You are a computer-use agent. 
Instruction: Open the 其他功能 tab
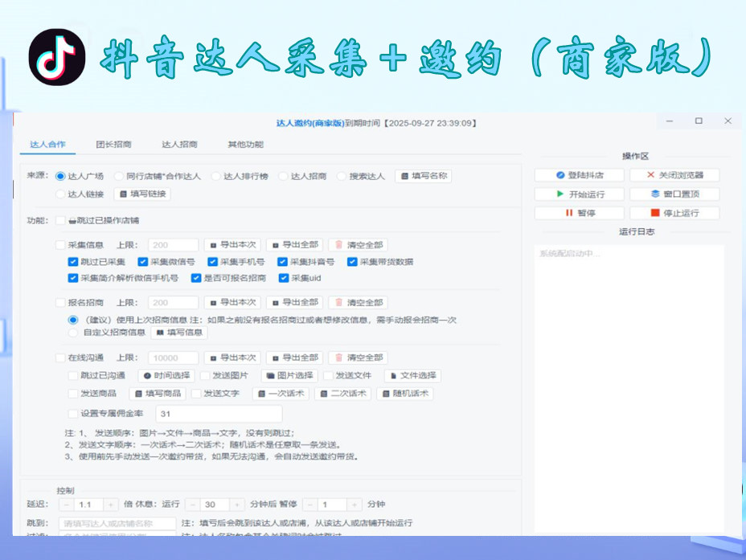click(245, 144)
